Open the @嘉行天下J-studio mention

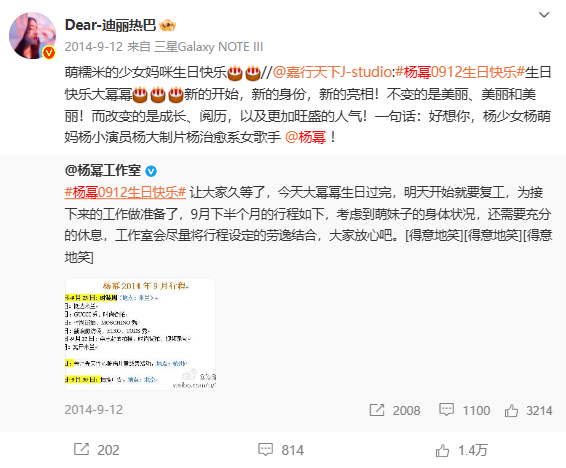pos(332,73)
